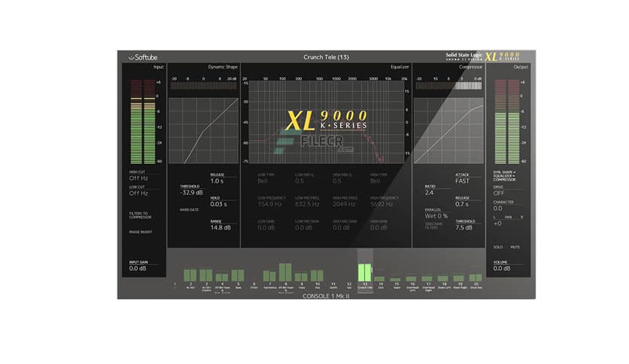The image size is (629, 364).
Task: Click the CONSOLE 1 Mk II label
Action: click(x=326, y=296)
